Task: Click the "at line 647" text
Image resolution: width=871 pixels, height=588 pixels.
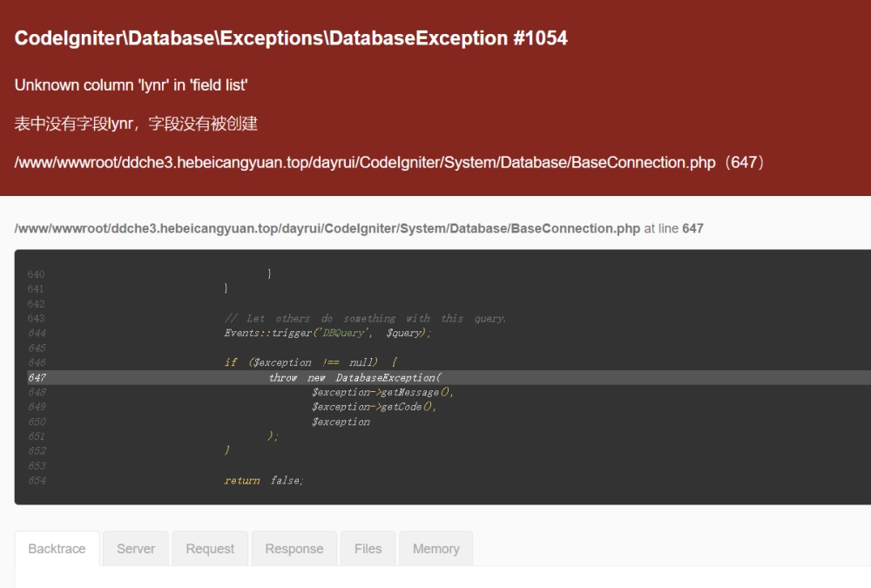Action: tap(674, 228)
